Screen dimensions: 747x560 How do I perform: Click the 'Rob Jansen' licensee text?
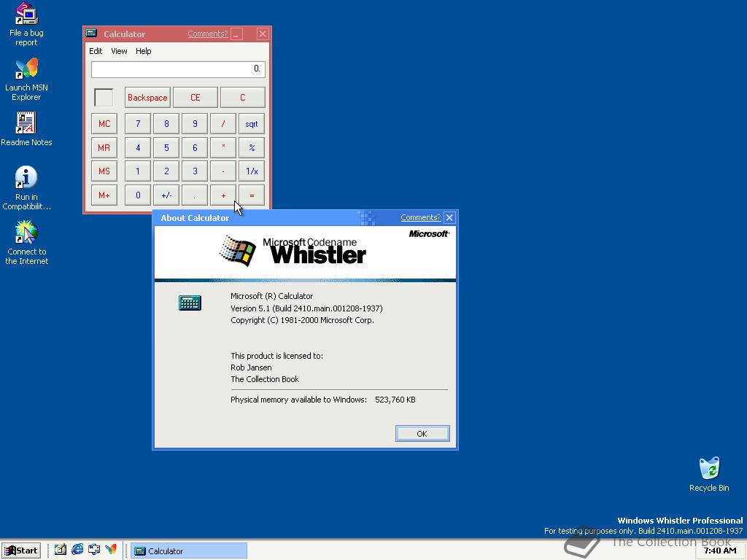[x=251, y=367]
